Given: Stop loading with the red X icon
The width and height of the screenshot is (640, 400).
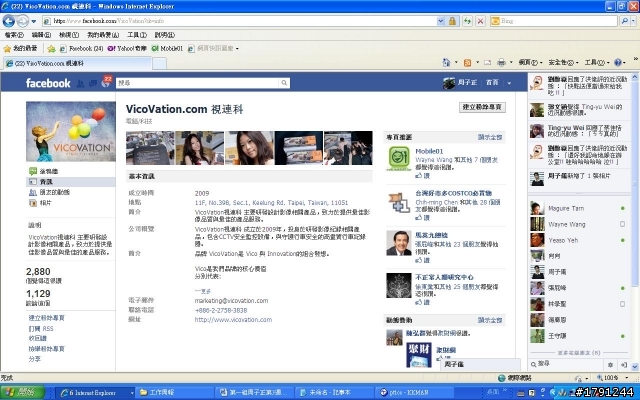Looking at the screenshot, I should click(480, 21).
